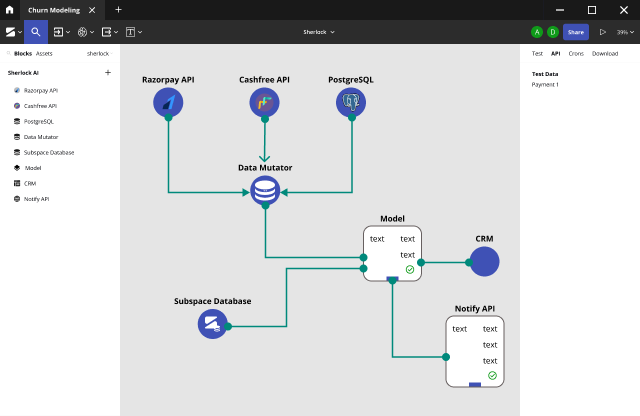Viewport: 640px width, 416px height.
Task: Expand the import tool dropdown arrow
Action: pos(68,32)
